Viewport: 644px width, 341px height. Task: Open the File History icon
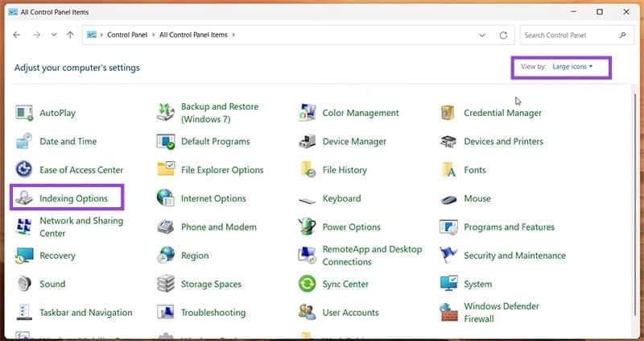click(x=308, y=169)
